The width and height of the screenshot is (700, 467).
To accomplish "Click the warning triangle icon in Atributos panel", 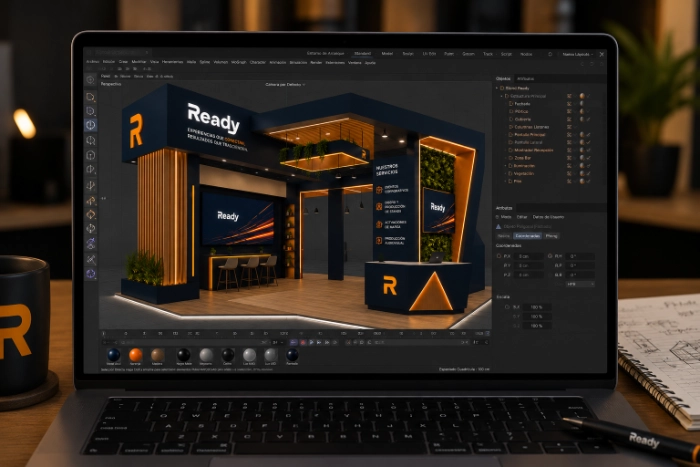I will tap(499, 227).
